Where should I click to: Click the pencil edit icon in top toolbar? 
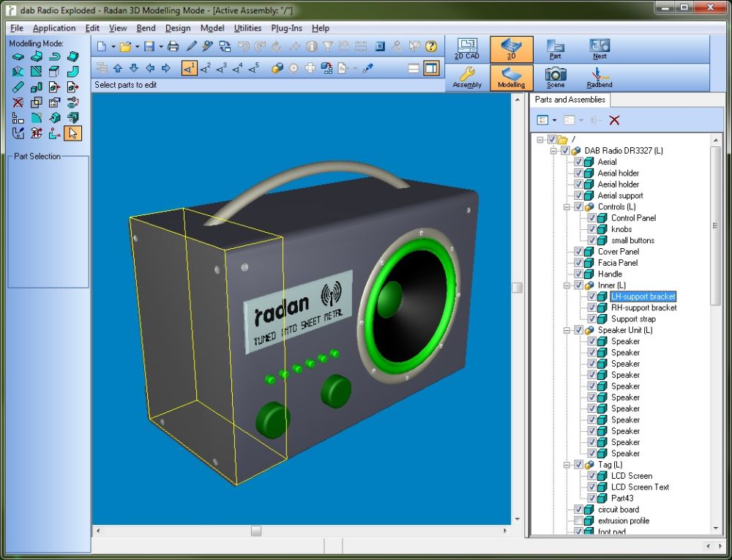click(191, 46)
